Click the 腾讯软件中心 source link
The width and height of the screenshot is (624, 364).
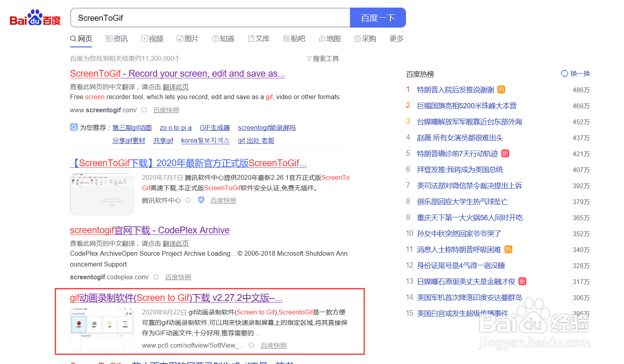coord(161,200)
